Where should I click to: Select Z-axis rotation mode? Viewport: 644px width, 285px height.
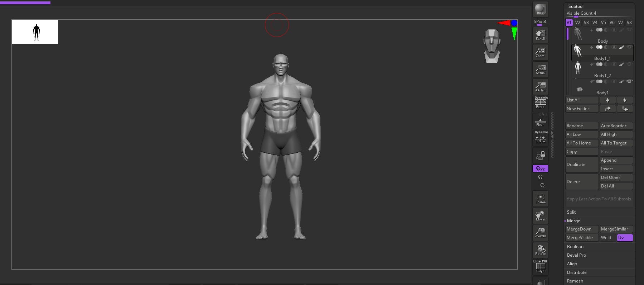(542, 185)
